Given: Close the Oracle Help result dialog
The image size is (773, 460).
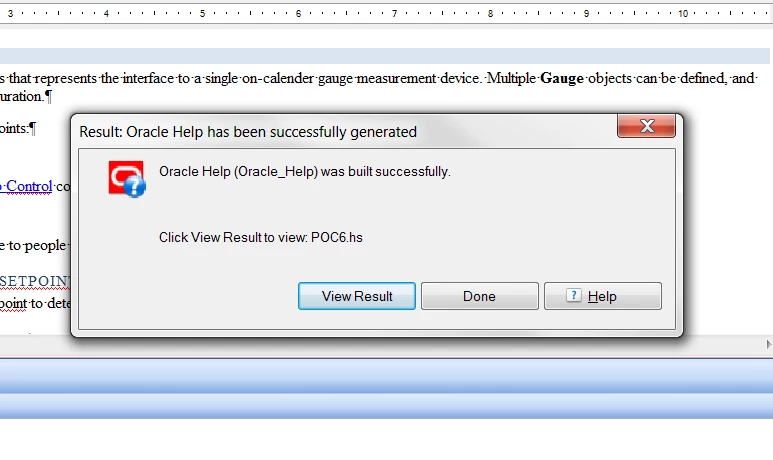Looking at the screenshot, I should (x=646, y=126).
